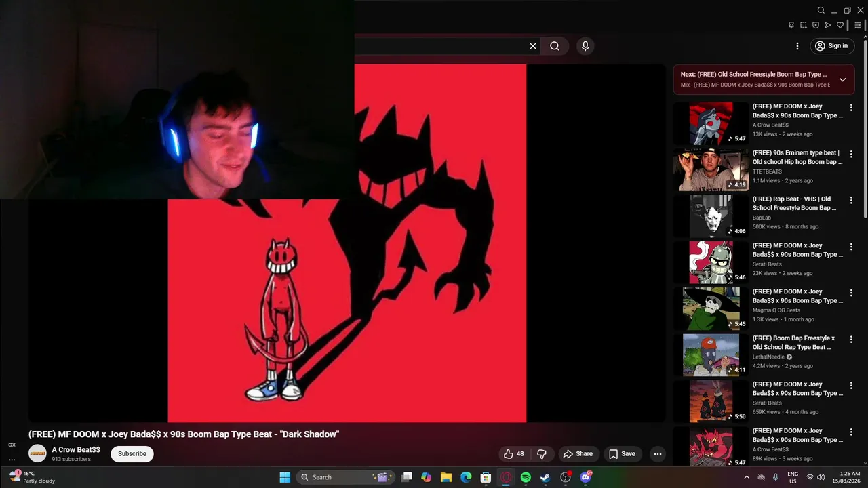Viewport: 868px width, 488px height.
Task: Subscribe to A Crow Beat$$ channel
Action: point(132,454)
